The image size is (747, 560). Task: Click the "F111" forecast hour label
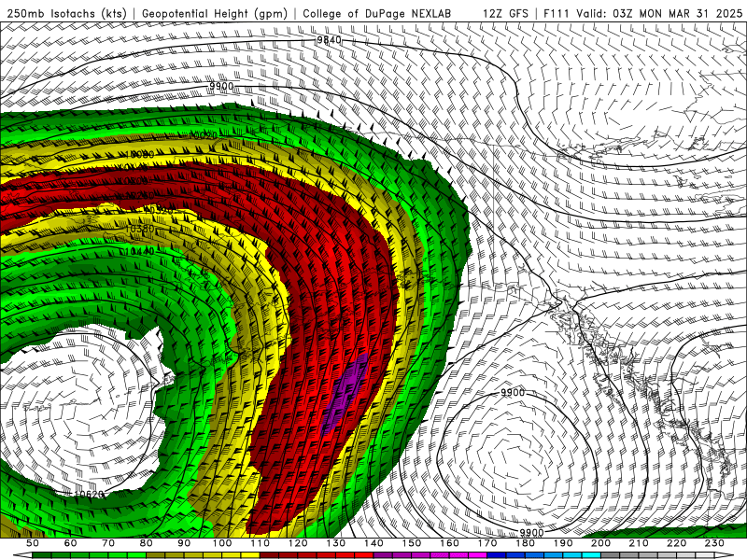(x=557, y=13)
